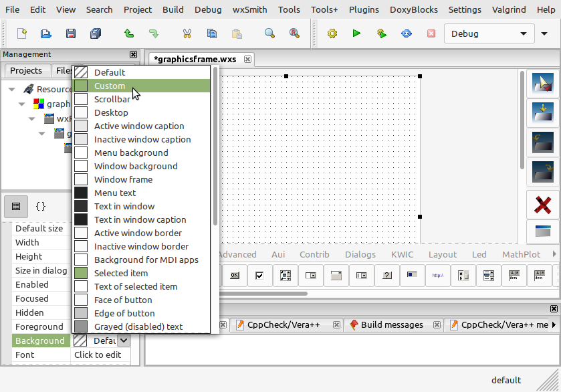561x392 pixels.
Task: Run the program with the green play icon
Action: click(x=356, y=33)
